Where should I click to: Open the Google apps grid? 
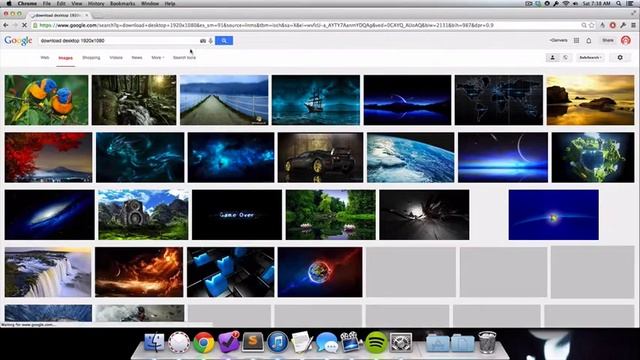pyautogui.click(x=576, y=40)
